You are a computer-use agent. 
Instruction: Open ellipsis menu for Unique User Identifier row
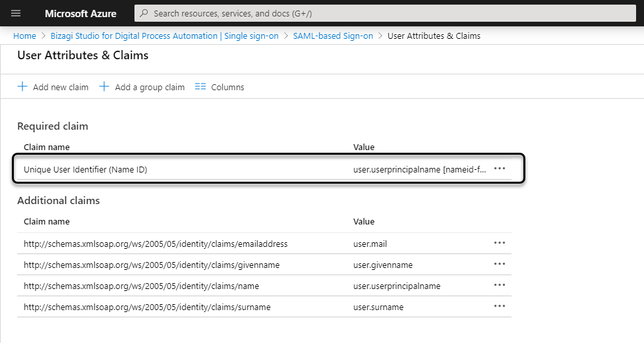[x=500, y=169]
